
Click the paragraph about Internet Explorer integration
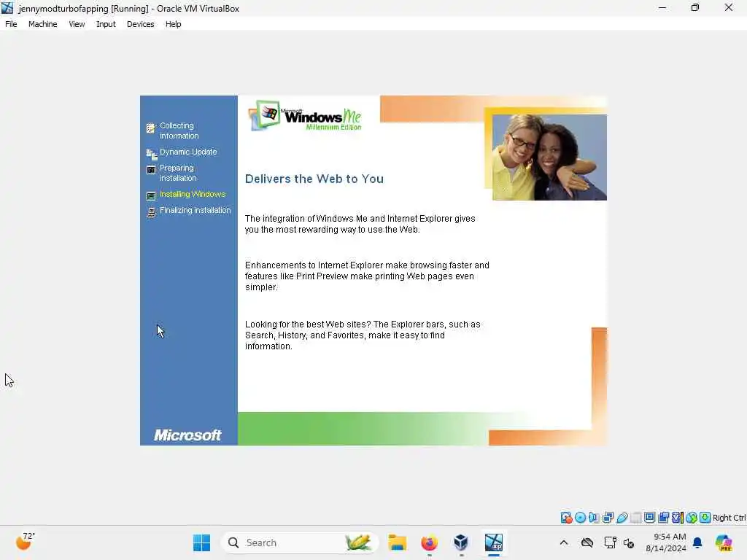click(360, 224)
